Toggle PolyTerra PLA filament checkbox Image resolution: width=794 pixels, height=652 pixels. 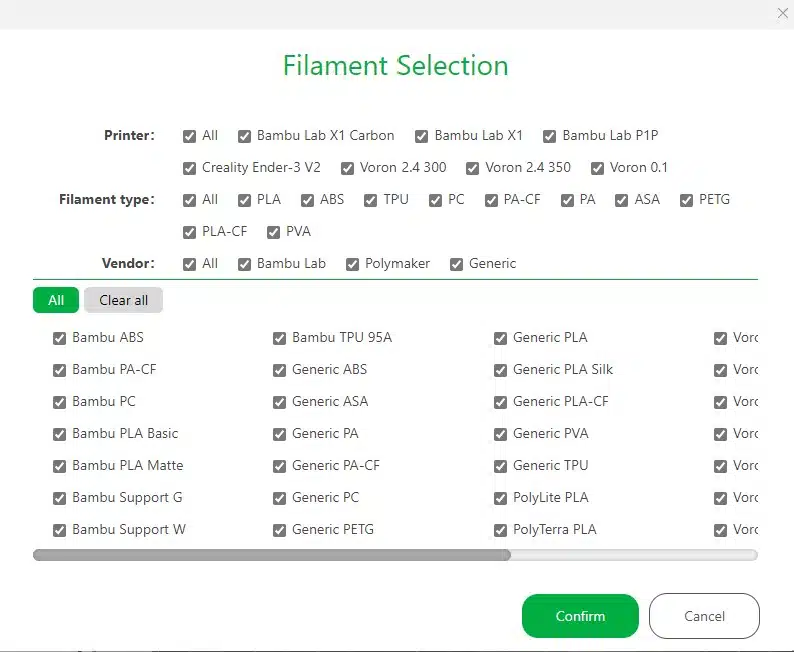pos(500,530)
